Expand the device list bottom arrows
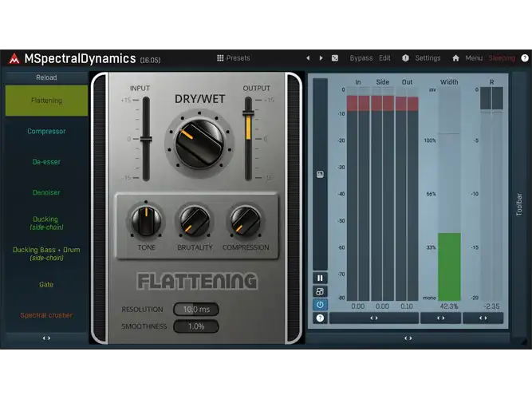 46,338
